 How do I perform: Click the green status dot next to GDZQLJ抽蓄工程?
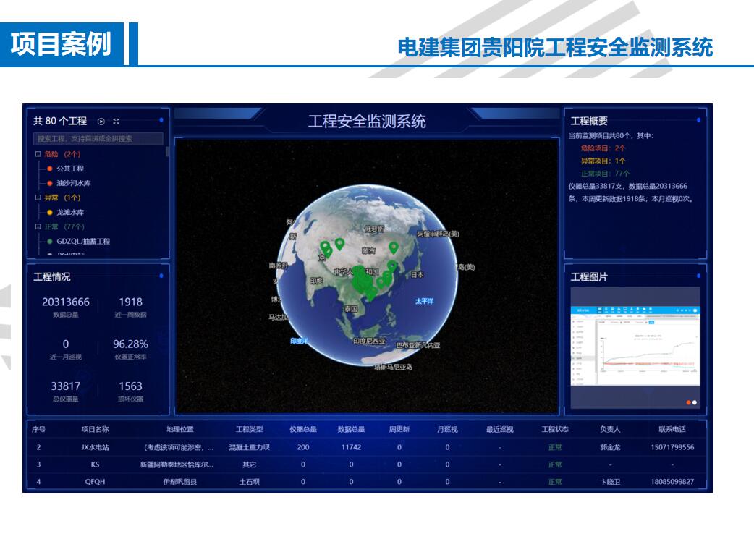pos(49,242)
